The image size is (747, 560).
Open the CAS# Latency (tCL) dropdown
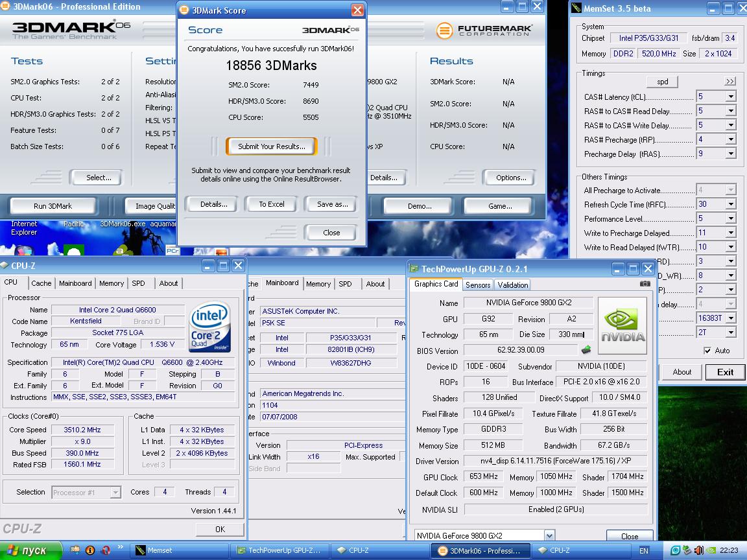731,97
